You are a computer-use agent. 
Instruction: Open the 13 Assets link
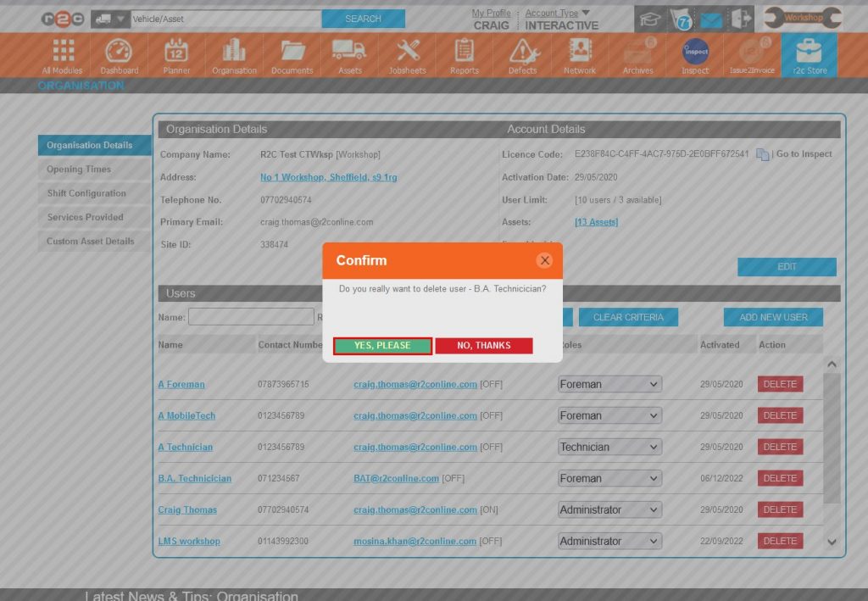(596, 222)
